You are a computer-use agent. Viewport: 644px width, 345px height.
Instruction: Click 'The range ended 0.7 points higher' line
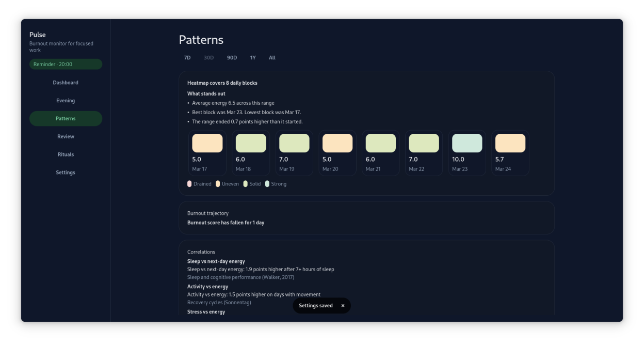tap(247, 122)
